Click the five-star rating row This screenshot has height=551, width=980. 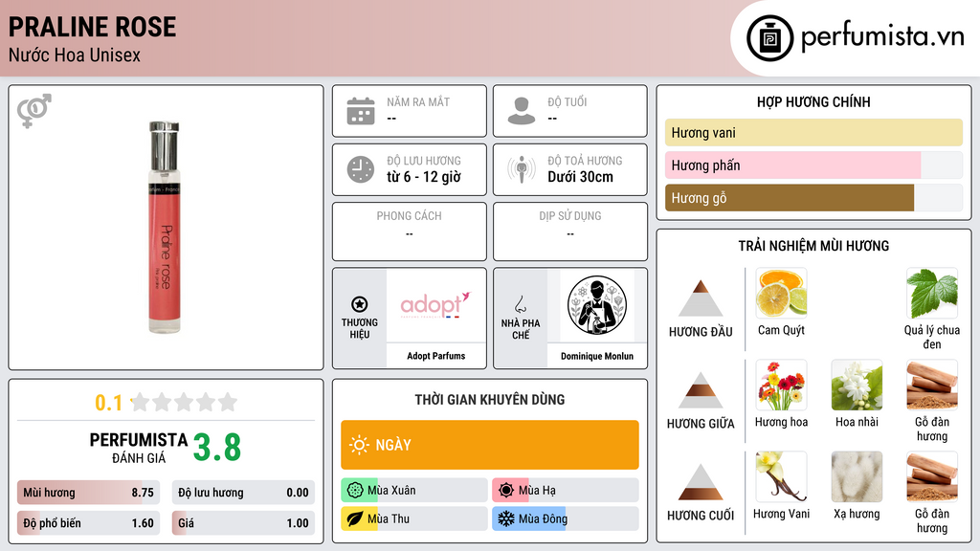pyautogui.click(x=185, y=402)
